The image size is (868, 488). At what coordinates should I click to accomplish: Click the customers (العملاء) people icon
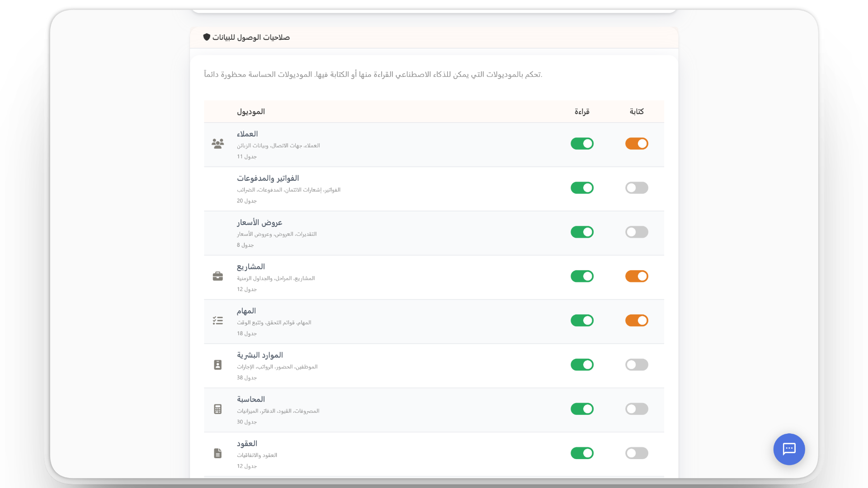click(x=217, y=144)
